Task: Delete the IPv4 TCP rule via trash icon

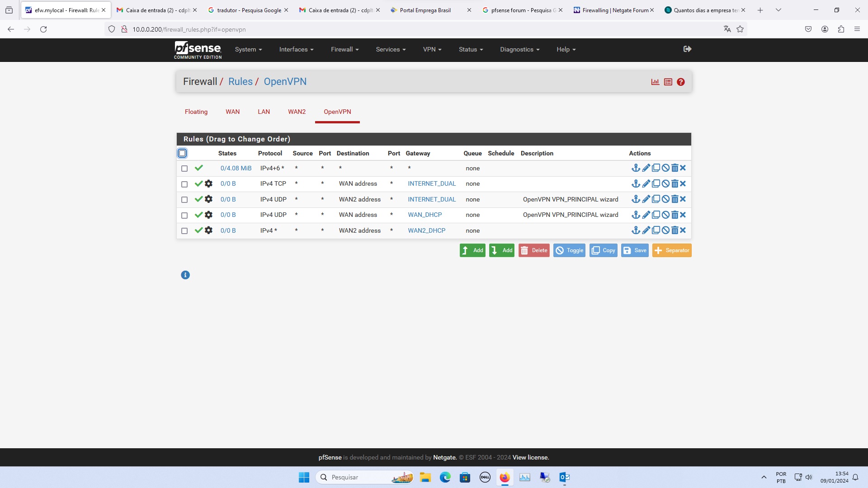Action: tap(675, 184)
